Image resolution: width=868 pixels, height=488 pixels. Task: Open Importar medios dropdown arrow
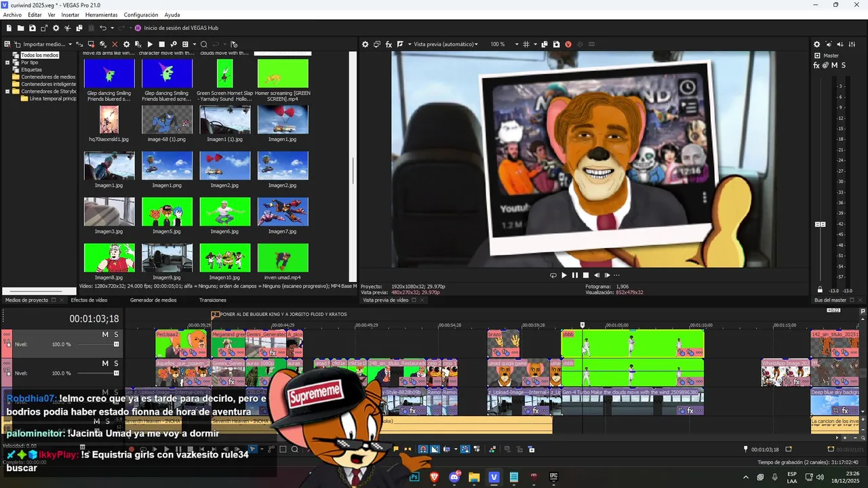tap(70, 44)
